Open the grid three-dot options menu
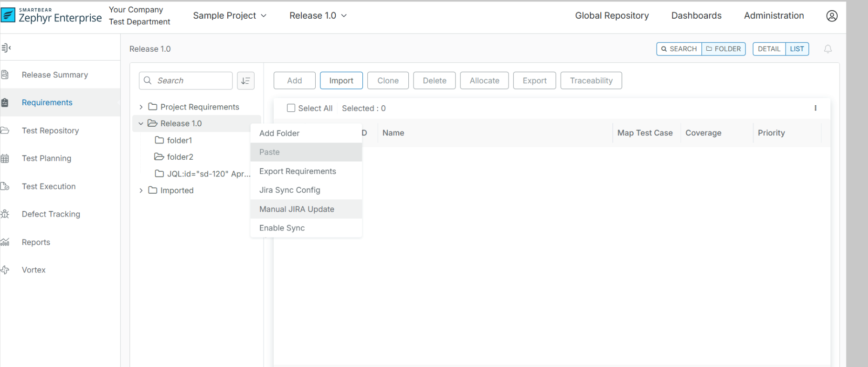Screen dimensions: 868x367 point(815,108)
